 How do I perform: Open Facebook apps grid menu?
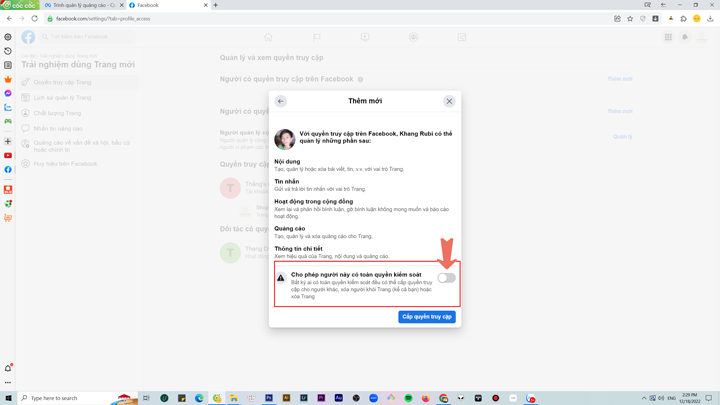click(x=668, y=37)
